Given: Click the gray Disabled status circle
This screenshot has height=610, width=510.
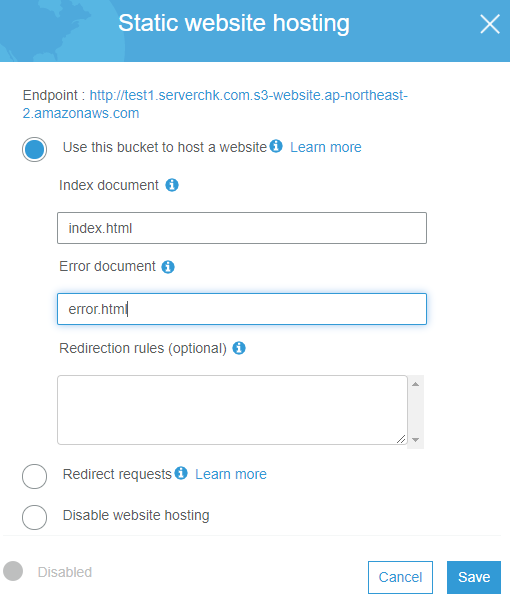Looking at the screenshot, I should (13, 571).
